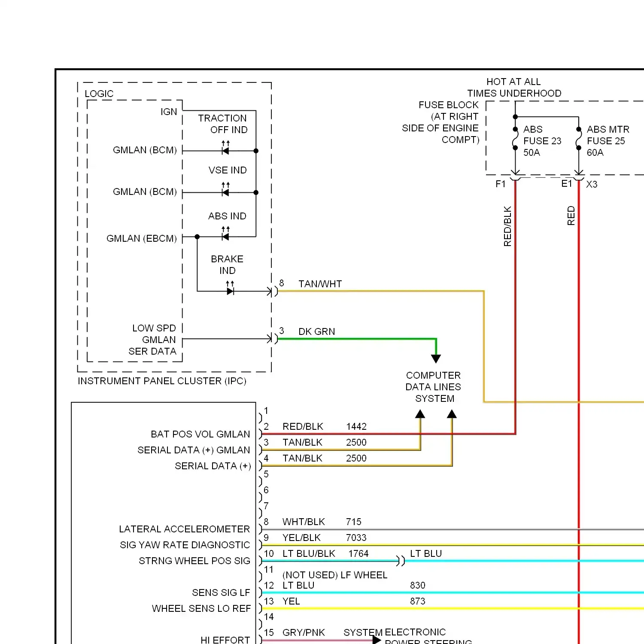This screenshot has width=644, height=644.
Task: Click STRNG WHEEL POS SIG label
Action: [194, 561]
